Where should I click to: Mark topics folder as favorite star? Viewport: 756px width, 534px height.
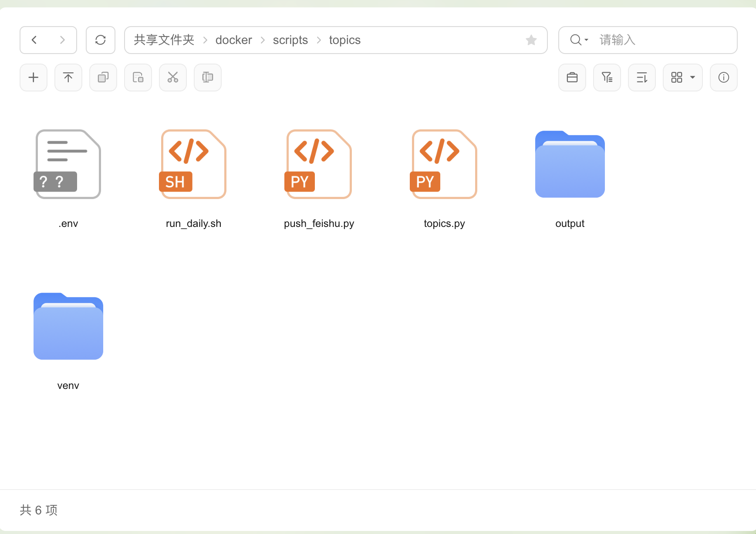[x=531, y=40]
